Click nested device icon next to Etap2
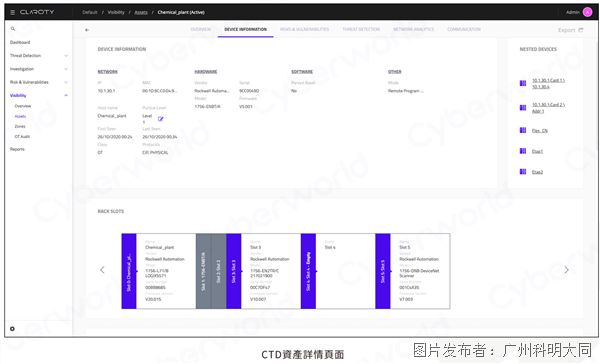 click(x=523, y=172)
